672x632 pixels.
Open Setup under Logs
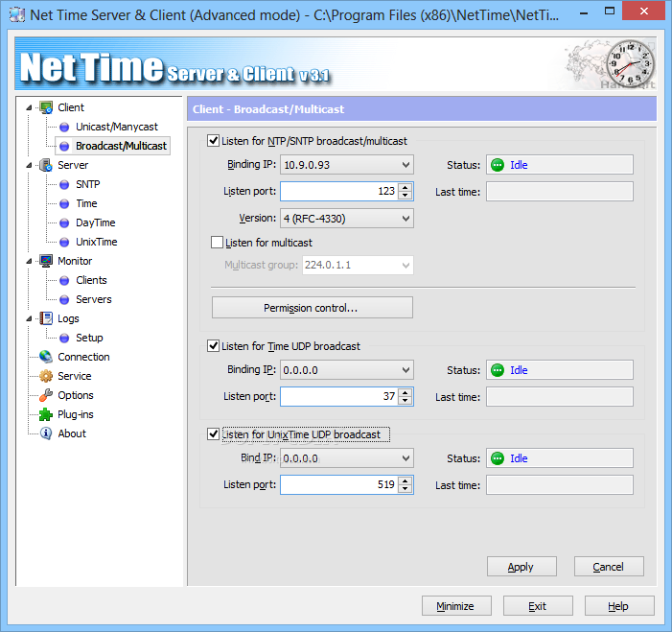pos(89,338)
